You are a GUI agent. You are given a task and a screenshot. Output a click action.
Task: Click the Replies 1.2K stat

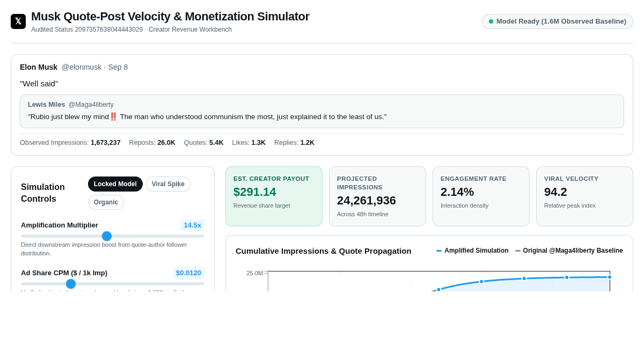point(294,143)
